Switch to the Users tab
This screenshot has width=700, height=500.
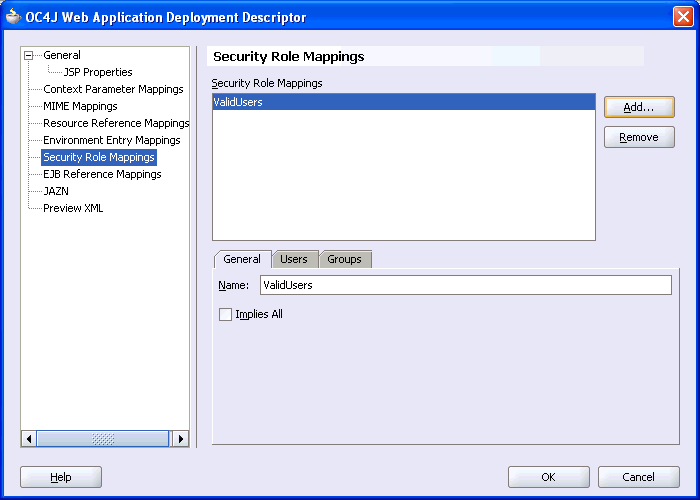click(294, 259)
